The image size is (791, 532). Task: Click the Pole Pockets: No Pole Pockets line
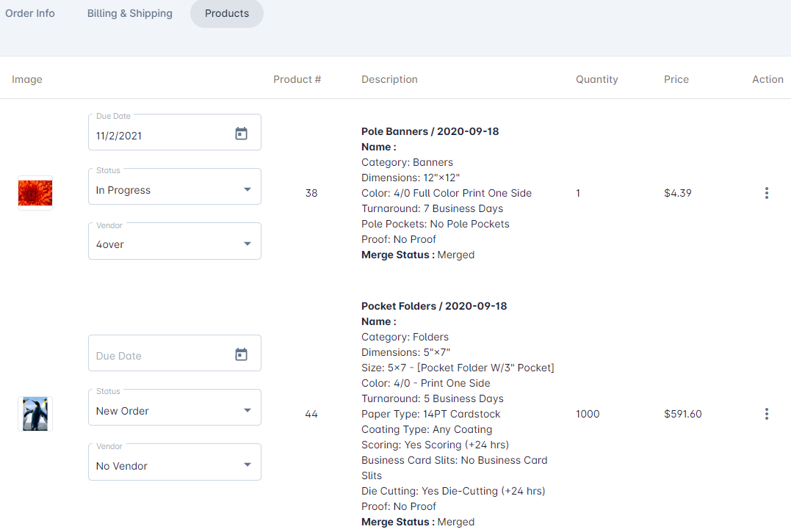point(436,225)
